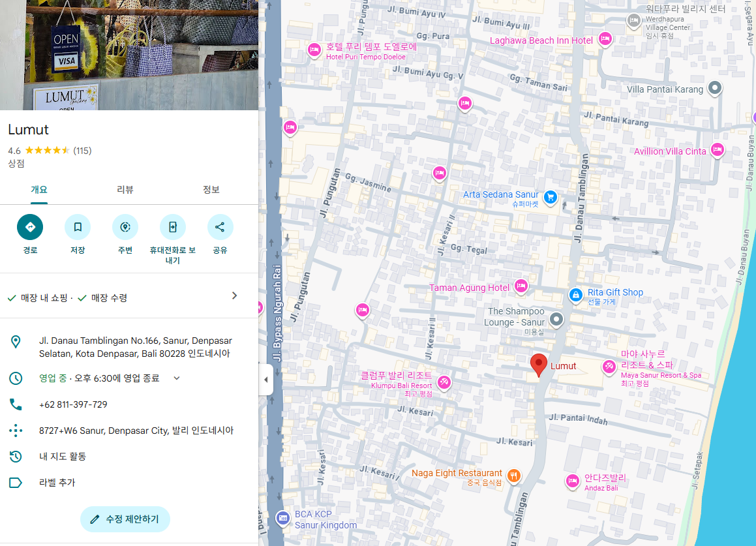Click the (115) reviews count
Viewport: 756px width, 546px height.
(82, 151)
